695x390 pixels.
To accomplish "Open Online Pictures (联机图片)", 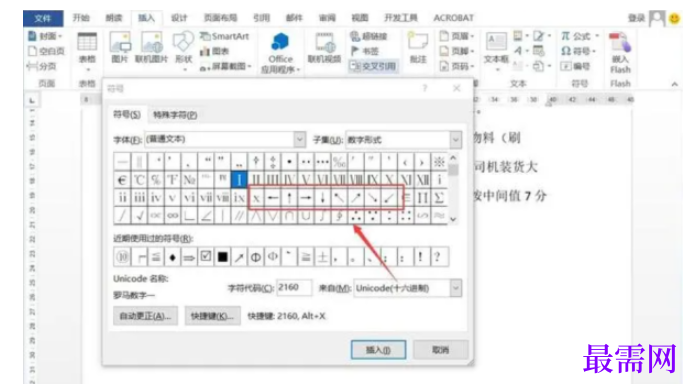I will tap(152, 48).
